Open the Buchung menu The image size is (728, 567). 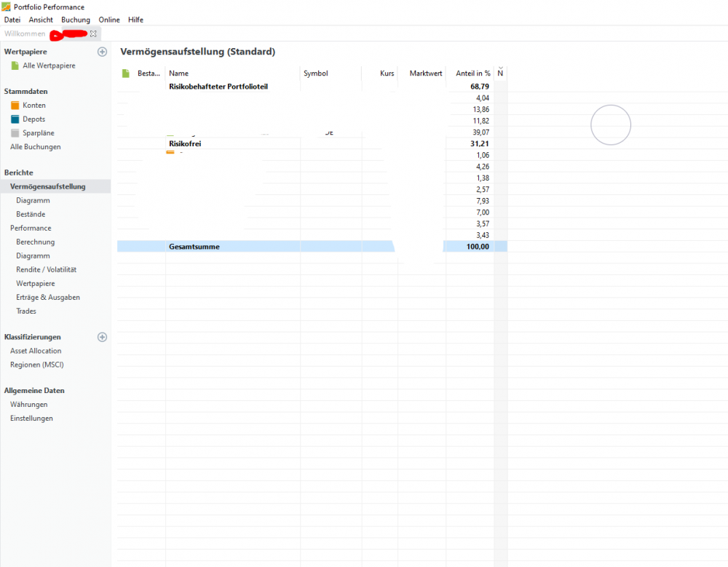click(76, 20)
